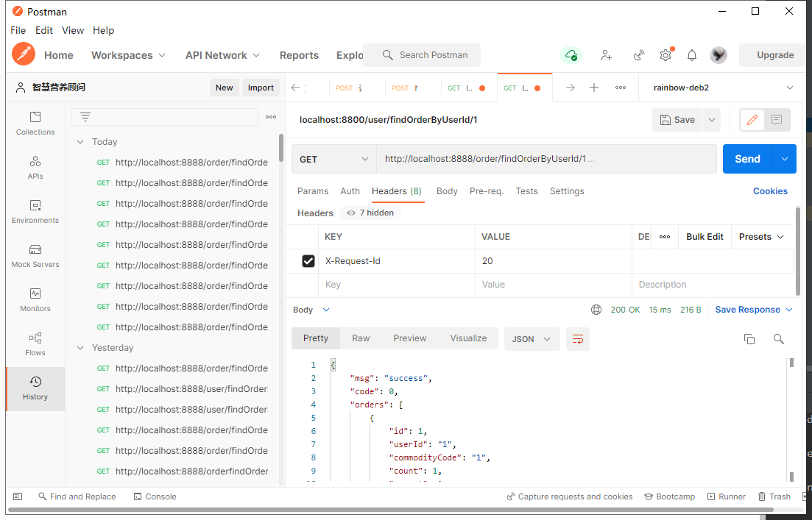Click the Search Postman field

[422, 55]
